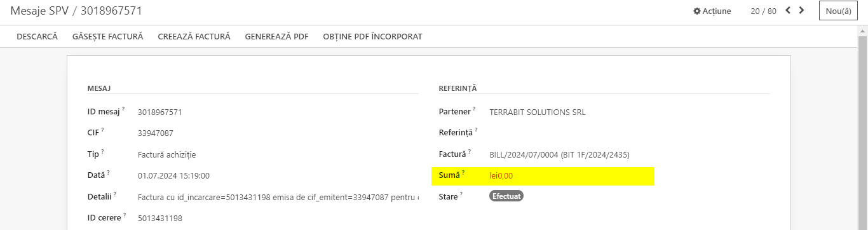The width and height of the screenshot is (868, 230).
Task: Click the Nou(ă) button
Action: tap(838, 11)
